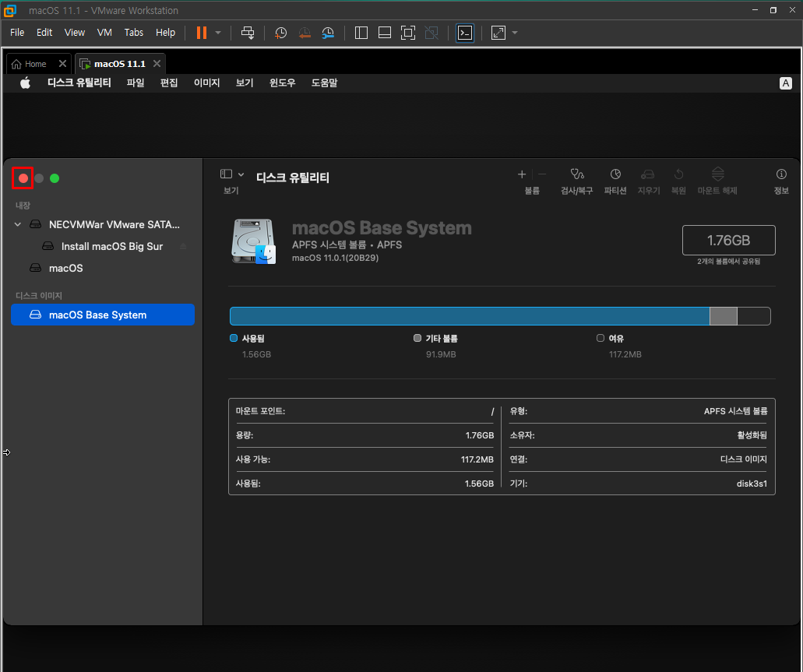Click the sidebar 보기 toolbar icon

tap(227, 174)
